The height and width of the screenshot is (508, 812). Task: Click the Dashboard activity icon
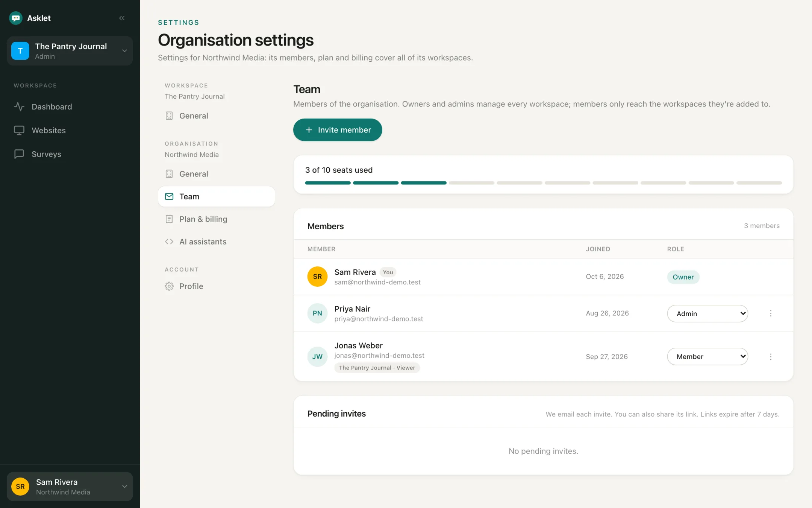click(x=19, y=106)
